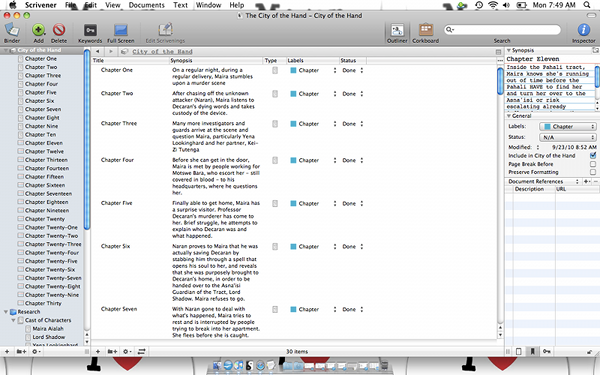This screenshot has width=600, height=375.
Task: Toggle the Include in City of the Hand checkbox
Action: point(593,155)
